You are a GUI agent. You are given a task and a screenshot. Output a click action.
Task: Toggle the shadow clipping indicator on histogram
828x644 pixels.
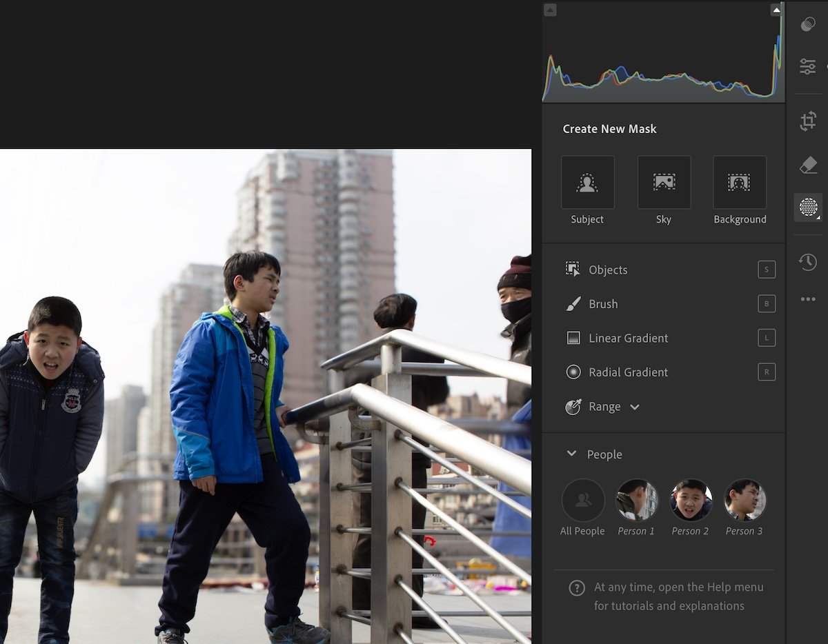(x=549, y=10)
